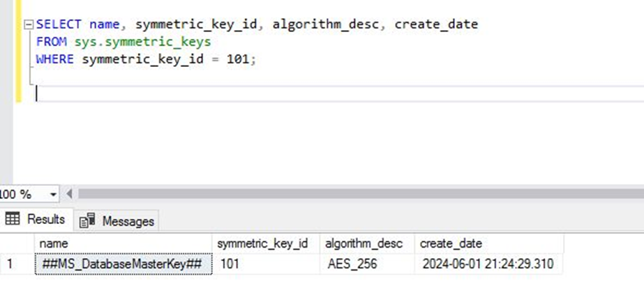644x300 pixels.
Task: Click the 101 value in results grid
Action: (230, 264)
